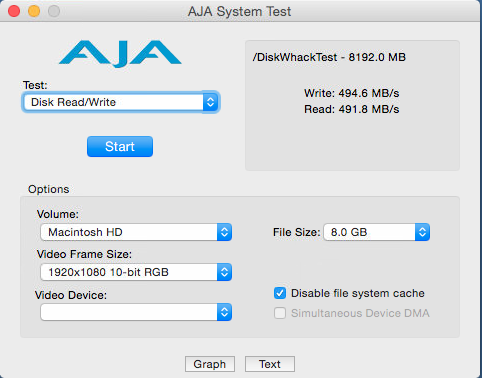Switch to the Graph view tab
Image resolution: width=482 pixels, height=378 pixels.
pyautogui.click(x=210, y=364)
